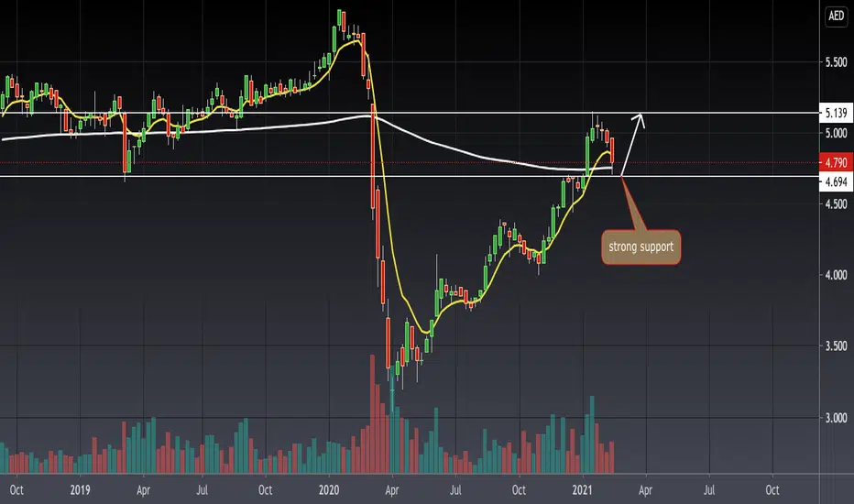This screenshot has height=504, width=854.
Task: Click the 4.000 price scale label
Action: coord(836,275)
